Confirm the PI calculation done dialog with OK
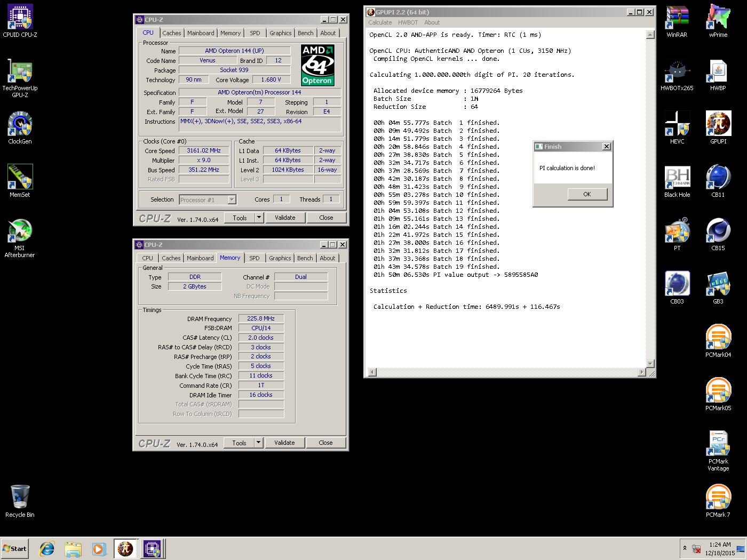 [587, 194]
